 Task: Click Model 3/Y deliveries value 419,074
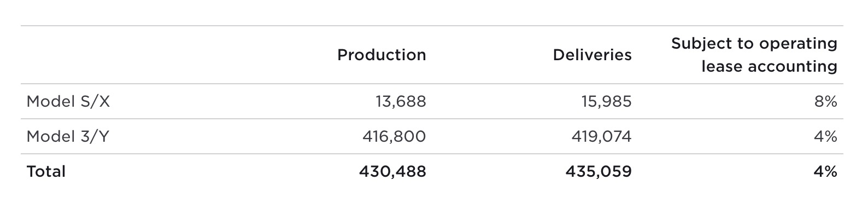601,137
